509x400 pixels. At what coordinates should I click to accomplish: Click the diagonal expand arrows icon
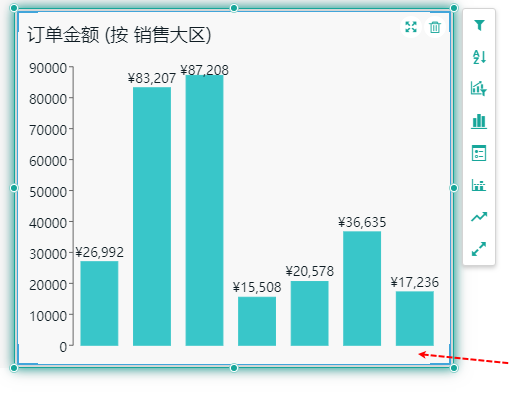(479, 249)
